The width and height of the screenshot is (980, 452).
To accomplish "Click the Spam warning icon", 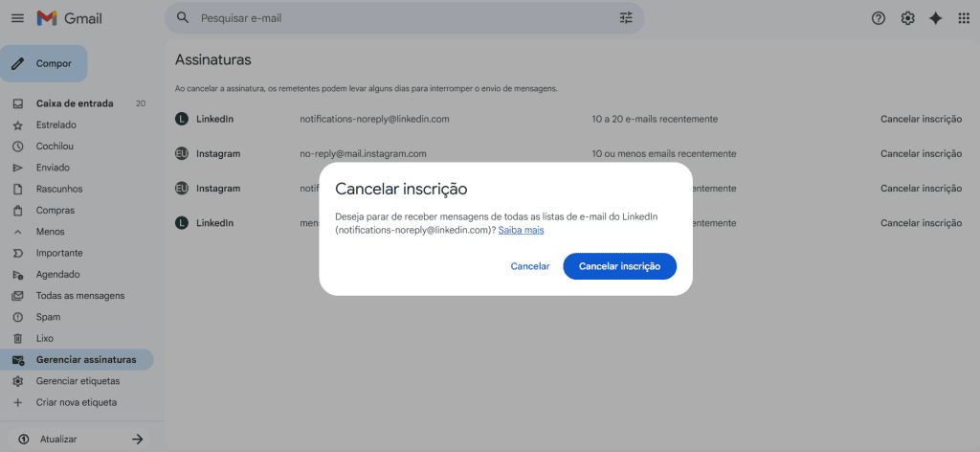I will 18,317.
